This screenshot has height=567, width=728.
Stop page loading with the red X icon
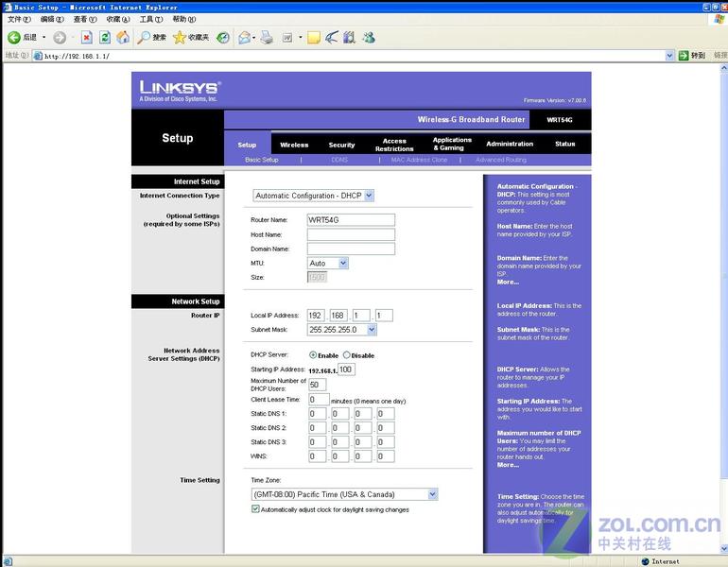click(87, 38)
